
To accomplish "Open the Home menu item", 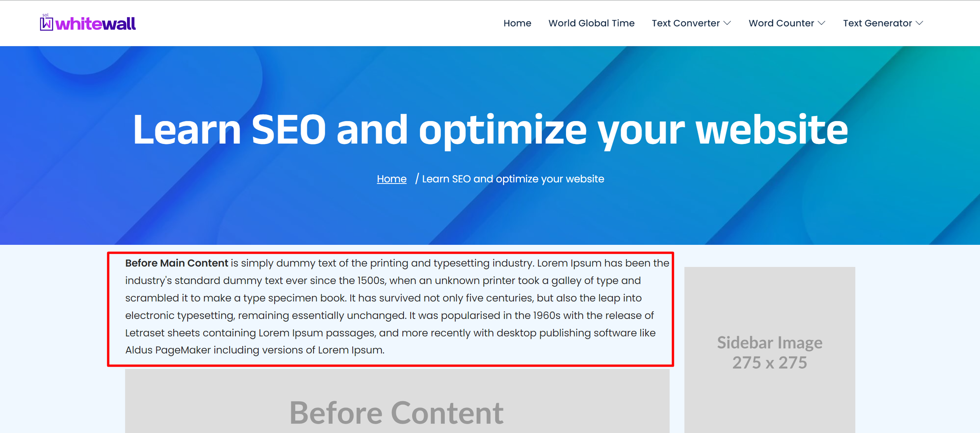I will [x=517, y=23].
